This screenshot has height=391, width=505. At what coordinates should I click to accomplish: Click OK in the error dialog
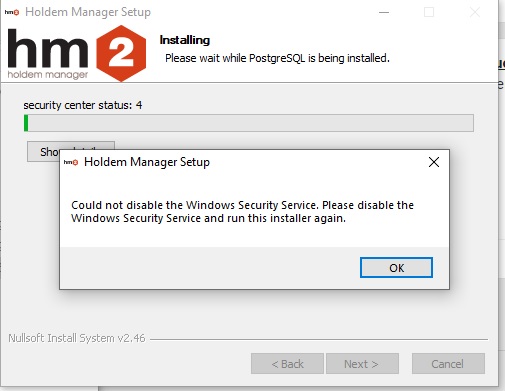pyautogui.click(x=396, y=267)
